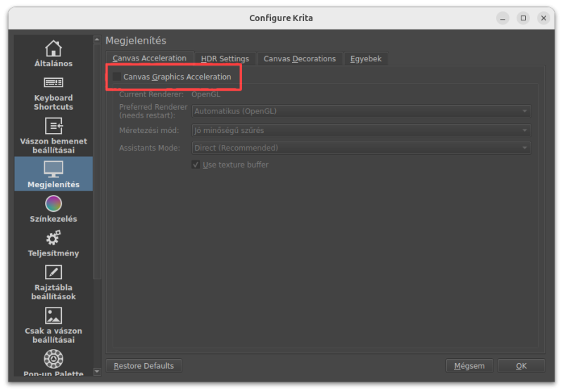The image size is (563, 392).
Task: Click the OpenGL current renderer text
Action: [x=205, y=94]
